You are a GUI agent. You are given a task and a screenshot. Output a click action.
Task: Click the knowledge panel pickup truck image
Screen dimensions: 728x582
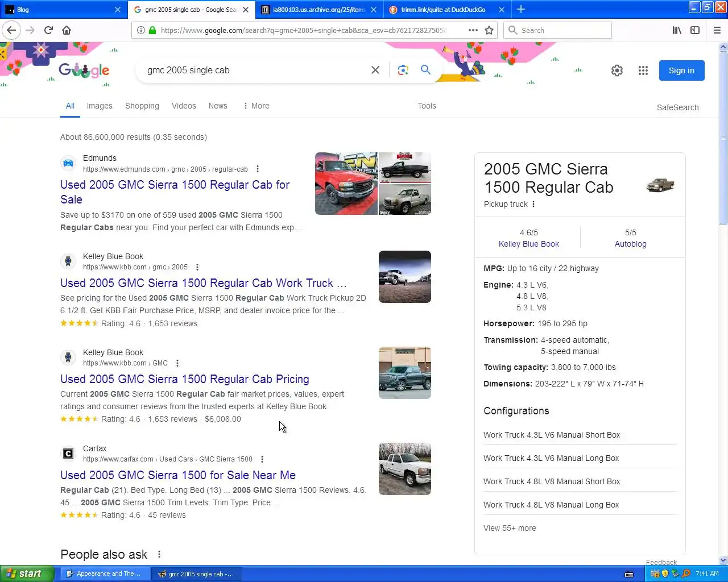point(660,185)
